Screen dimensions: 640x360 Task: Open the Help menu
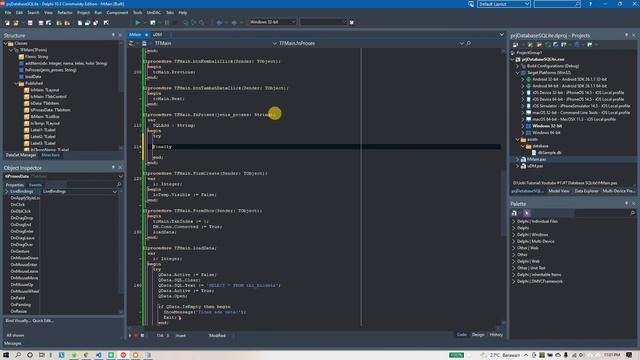coord(182,13)
